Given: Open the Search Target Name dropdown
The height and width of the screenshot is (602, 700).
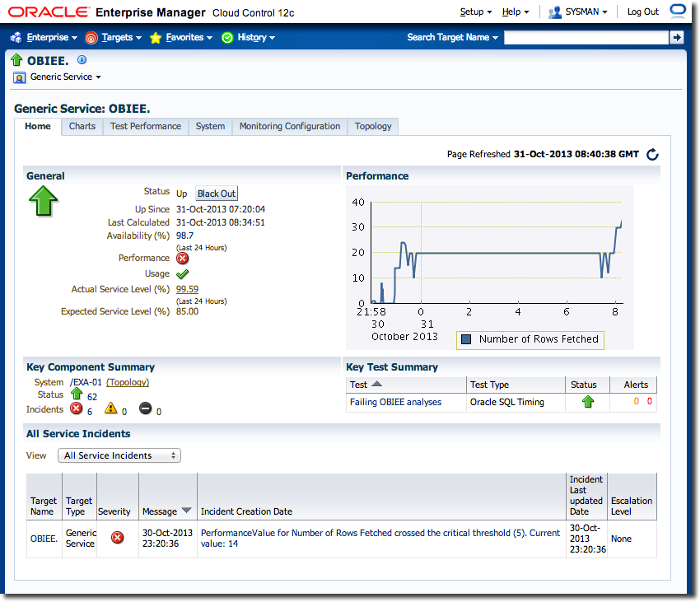Looking at the screenshot, I should click(452, 37).
